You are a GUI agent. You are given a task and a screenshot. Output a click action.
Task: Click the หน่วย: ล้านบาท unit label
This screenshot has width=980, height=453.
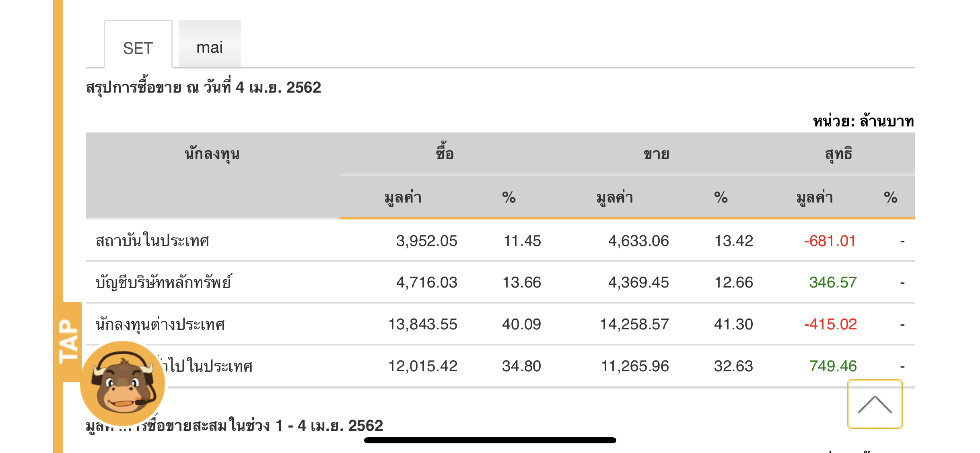pos(863,121)
